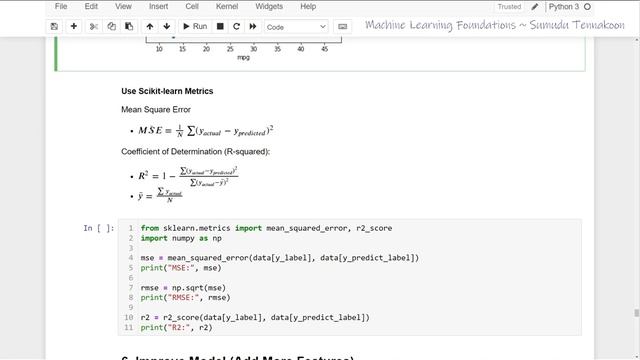Screen dimensions: 640x360
Task: Open the File menu
Action: tap(61, 7)
